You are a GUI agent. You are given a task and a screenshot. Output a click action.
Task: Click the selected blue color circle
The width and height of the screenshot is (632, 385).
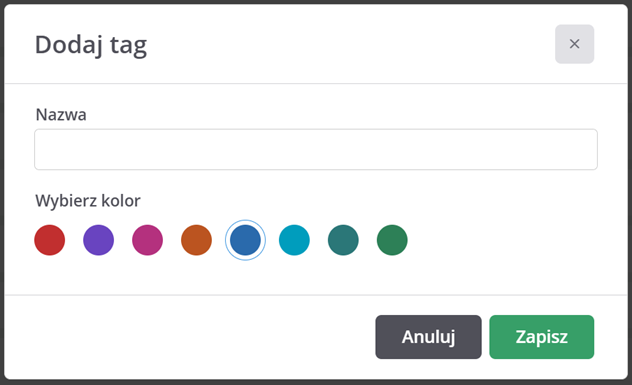(245, 240)
